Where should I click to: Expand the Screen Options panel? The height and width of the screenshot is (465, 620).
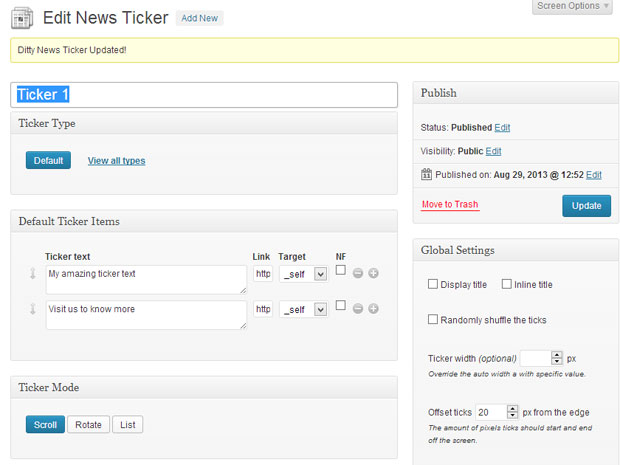point(573,6)
